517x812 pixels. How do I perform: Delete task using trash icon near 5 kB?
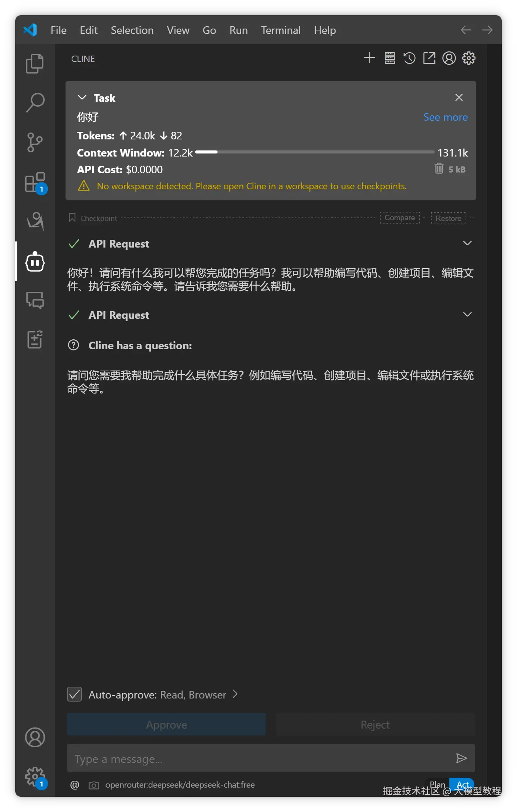tap(439, 168)
